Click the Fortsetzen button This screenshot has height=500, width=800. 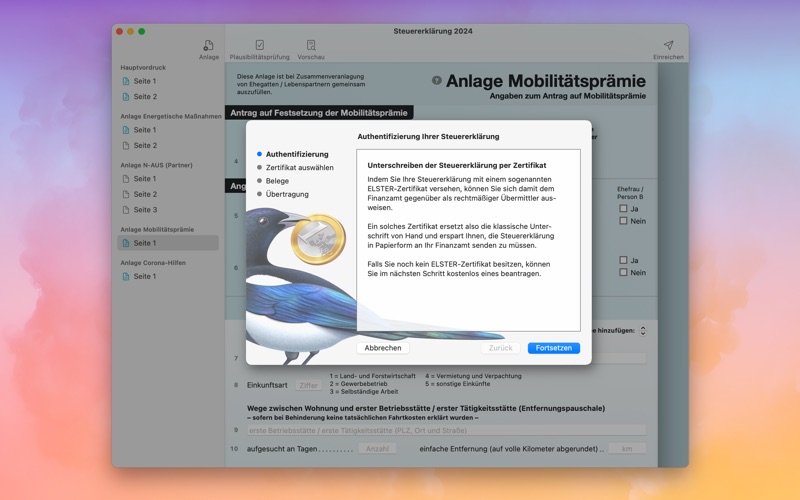[x=554, y=348]
